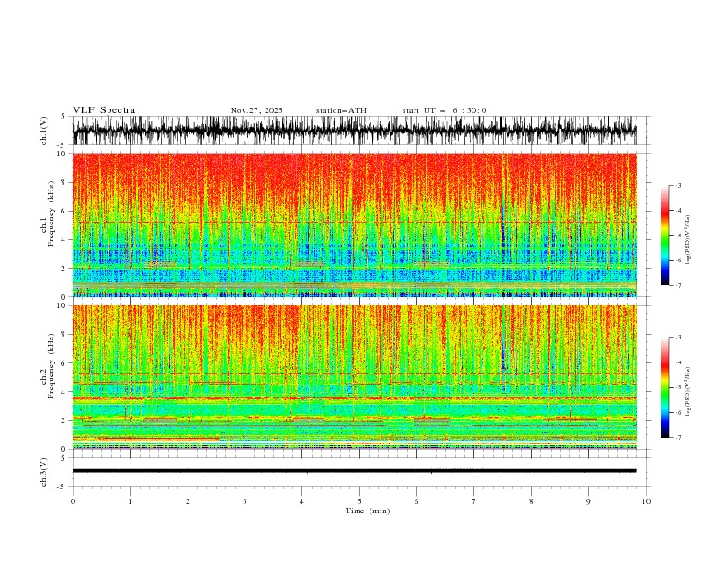
Task: Click the lower color scale bar for ch.2
Action: pos(665,387)
